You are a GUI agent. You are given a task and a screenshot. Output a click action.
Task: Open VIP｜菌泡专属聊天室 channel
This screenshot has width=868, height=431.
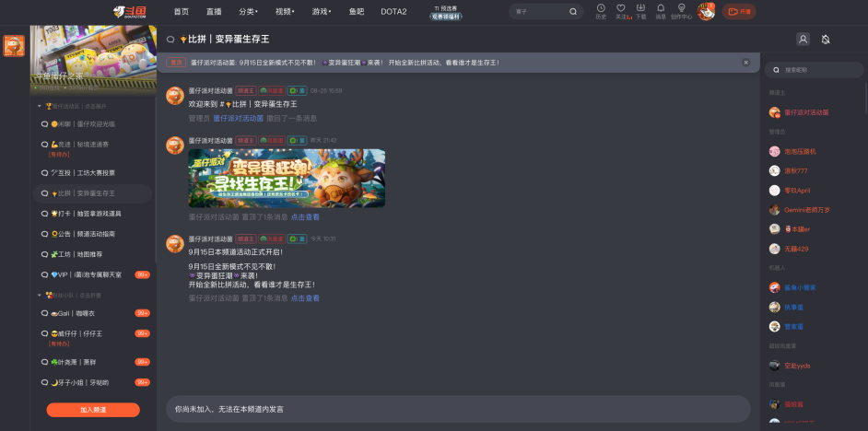[92, 275]
